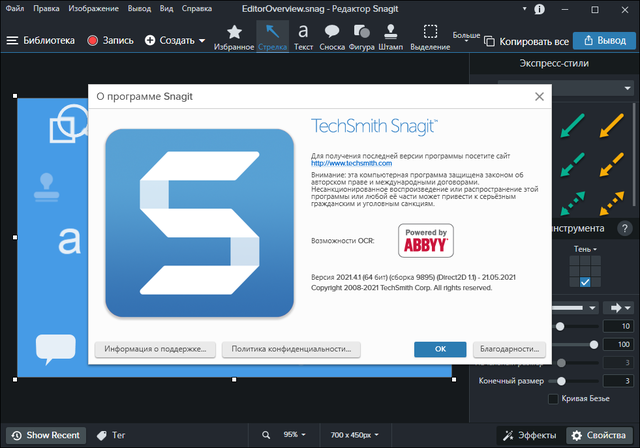Expand the More tools dropdown

pos(466,37)
